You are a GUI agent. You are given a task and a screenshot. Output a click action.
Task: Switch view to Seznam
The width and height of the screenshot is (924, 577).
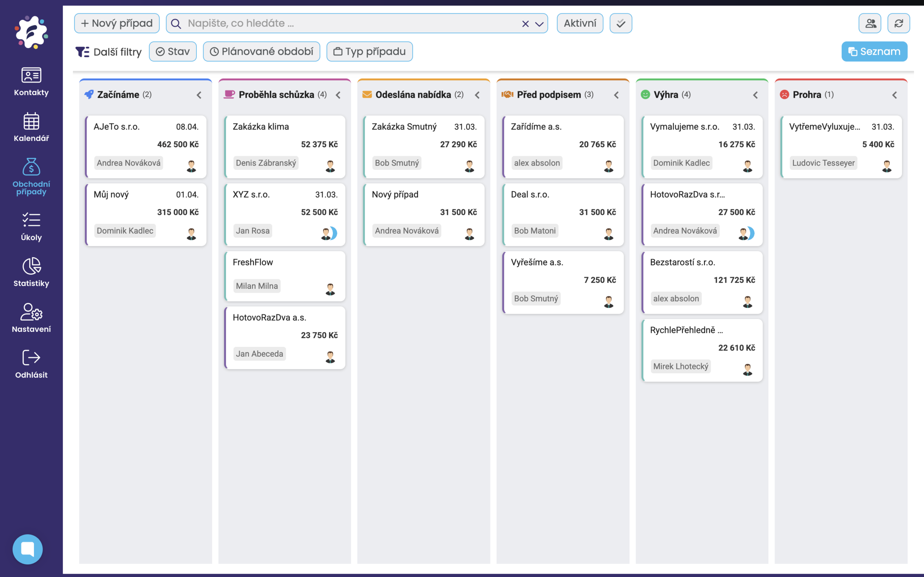(x=874, y=52)
